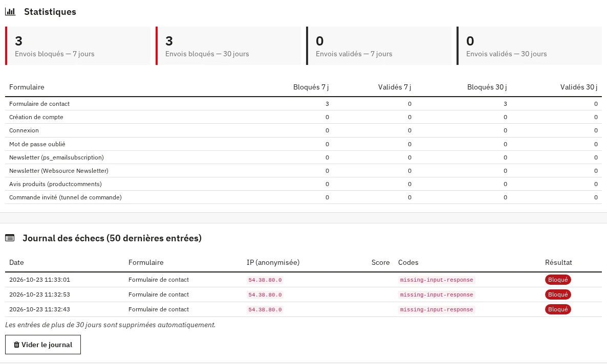
Task: Select the Connexion row
Action: click(x=303, y=130)
